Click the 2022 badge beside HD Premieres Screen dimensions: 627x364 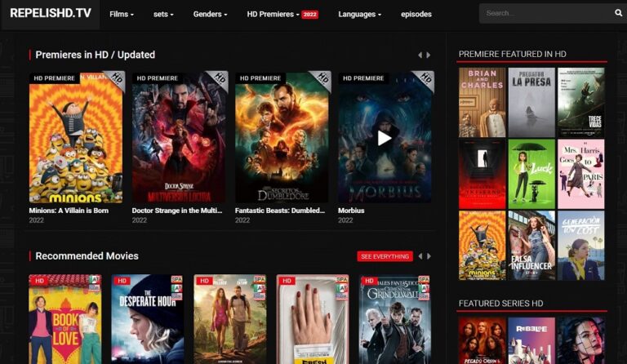point(310,15)
